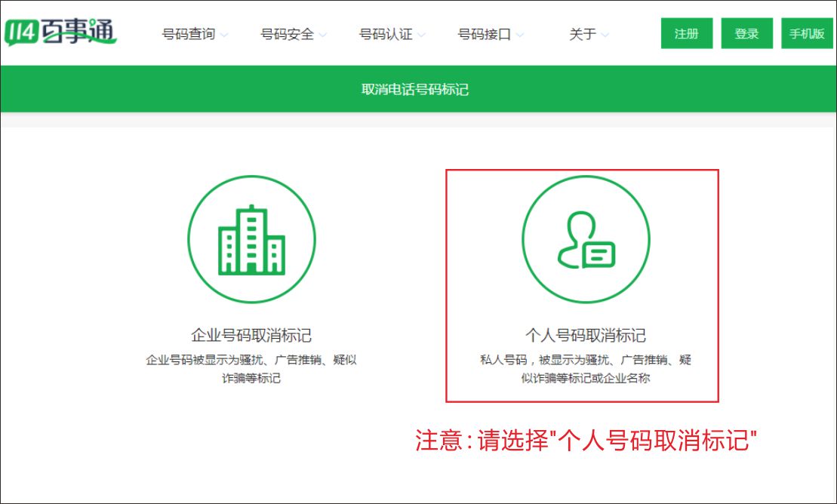The height and width of the screenshot is (504, 837).
Task: Expand the 号码认证 dropdown arrow
Action: tap(421, 35)
